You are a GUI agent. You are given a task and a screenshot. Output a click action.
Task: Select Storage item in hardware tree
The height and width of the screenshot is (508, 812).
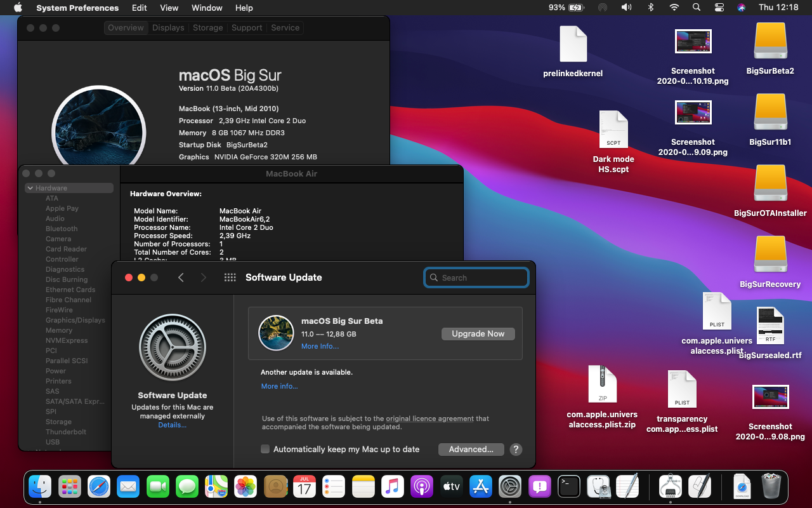(x=58, y=422)
